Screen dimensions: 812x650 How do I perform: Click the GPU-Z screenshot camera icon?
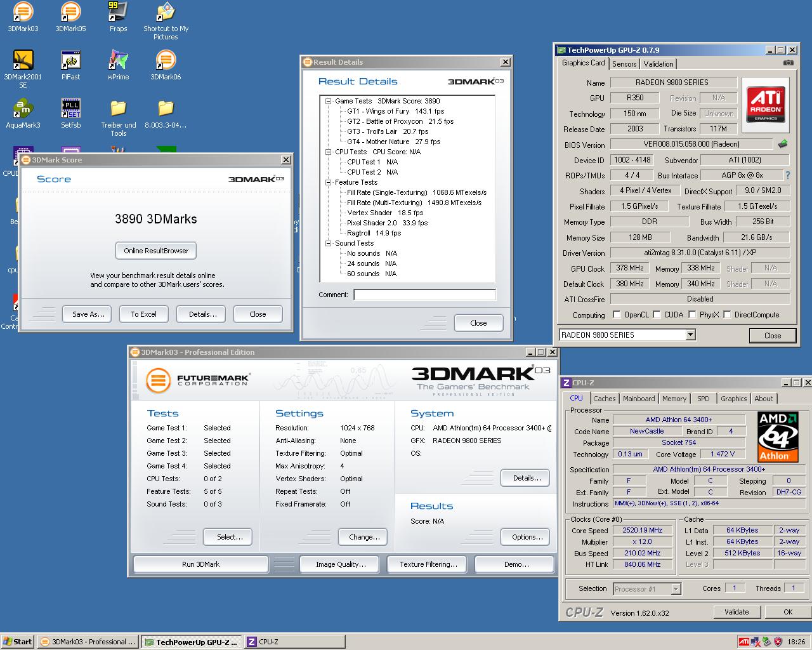pyautogui.click(x=788, y=63)
